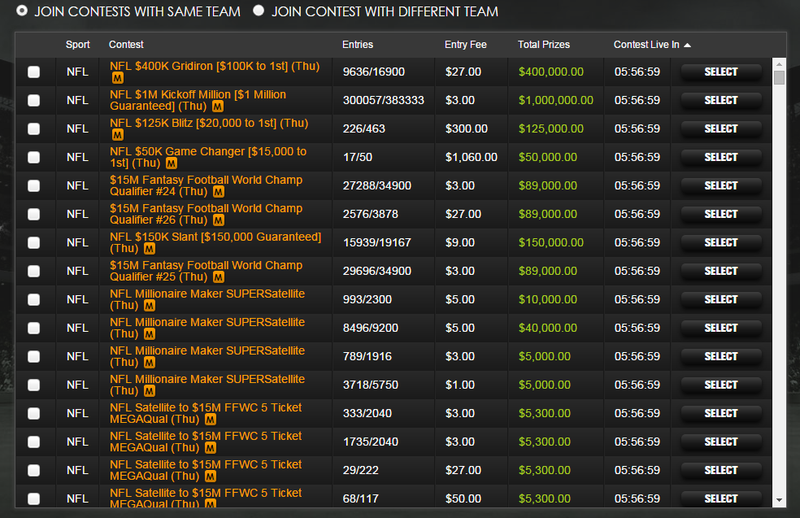The height and width of the screenshot is (518, 800).
Task: Check the Qualifier #26 contest checkbox
Action: pos(34,214)
